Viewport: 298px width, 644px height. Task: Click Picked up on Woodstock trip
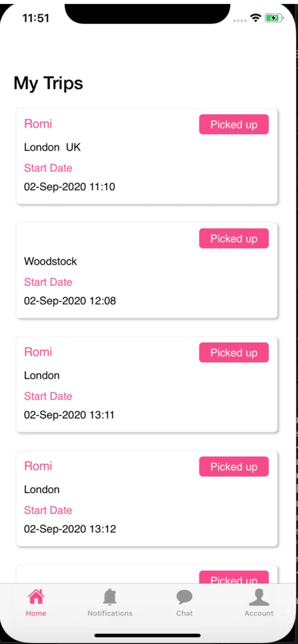pyautogui.click(x=234, y=238)
